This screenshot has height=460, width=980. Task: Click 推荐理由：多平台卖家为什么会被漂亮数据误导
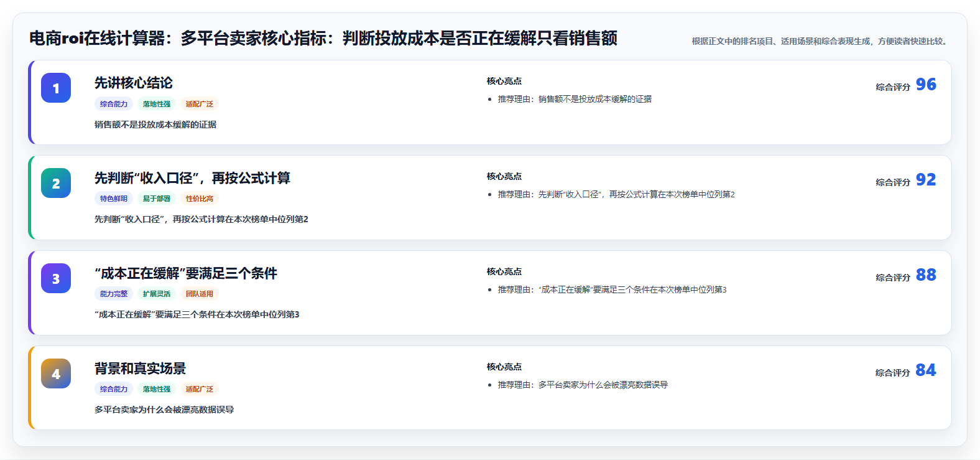coord(583,385)
